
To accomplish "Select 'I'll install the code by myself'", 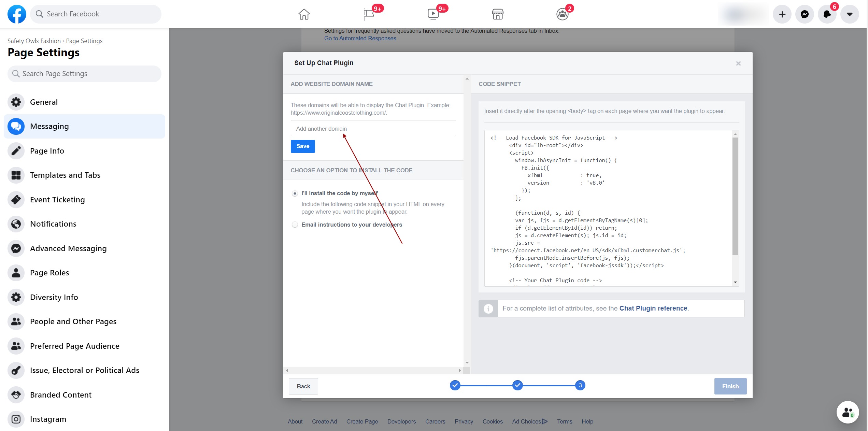I will coord(295,193).
